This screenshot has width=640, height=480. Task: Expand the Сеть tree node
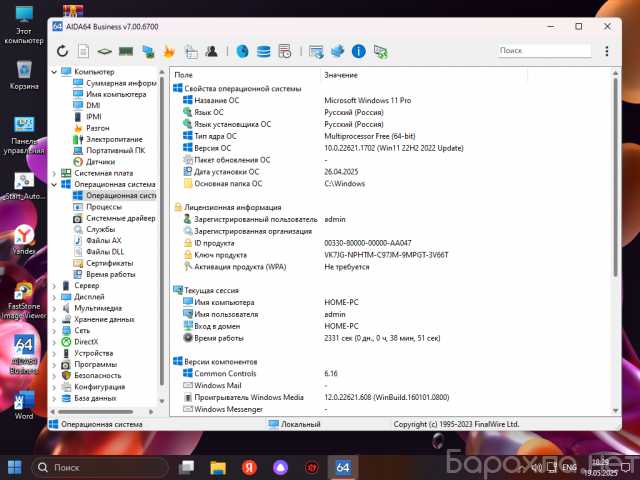click(x=54, y=331)
